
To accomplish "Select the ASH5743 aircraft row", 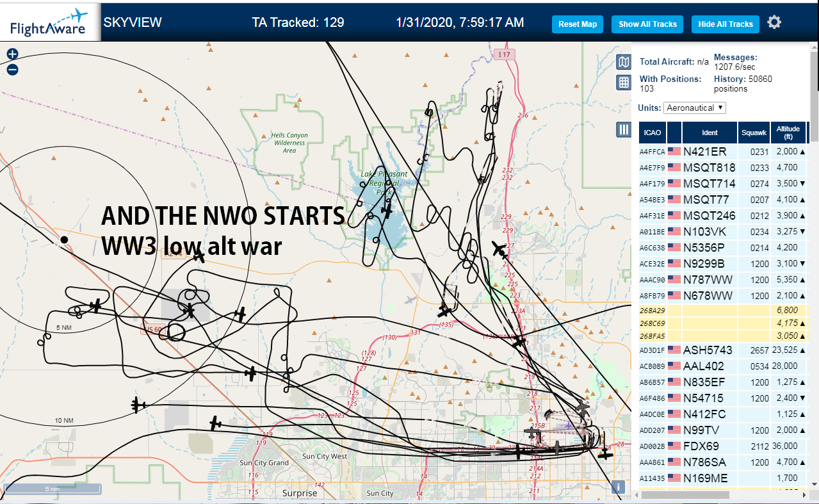I will (x=723, y=350).
